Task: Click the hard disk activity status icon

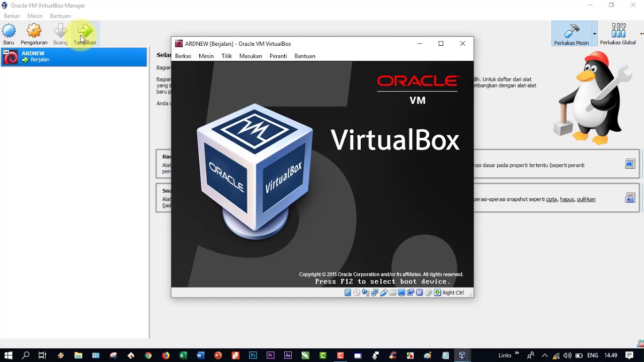Action: (x=348, y=293)
